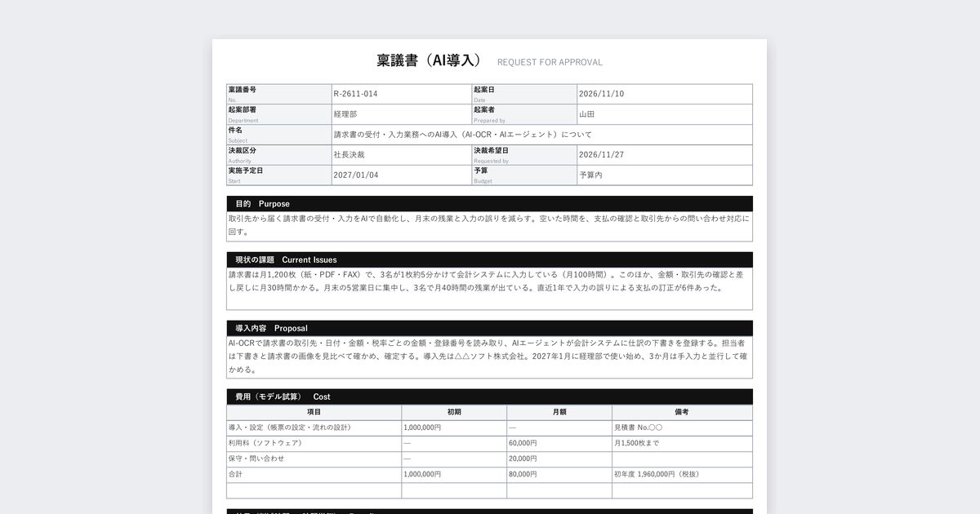Select the proposal paragraph starting AI-OCRで請求書の取引先

pyautogui.click(x=489, y=357)
